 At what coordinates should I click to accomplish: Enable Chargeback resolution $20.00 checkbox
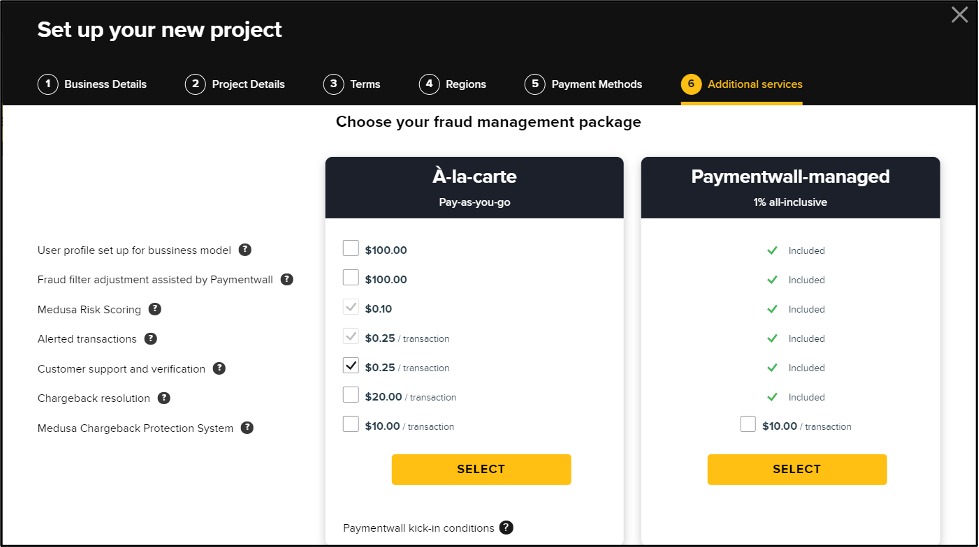pyautogui.click(x=351, y=395)
